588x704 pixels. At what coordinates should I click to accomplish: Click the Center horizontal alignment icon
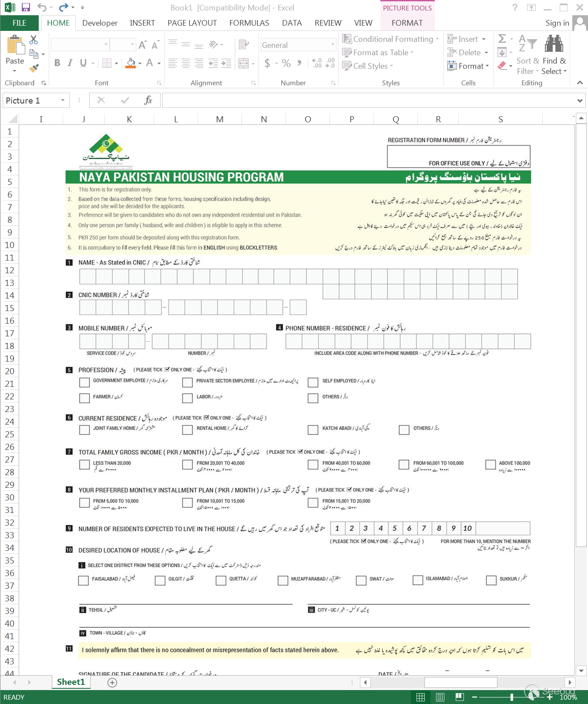point(186,64)
